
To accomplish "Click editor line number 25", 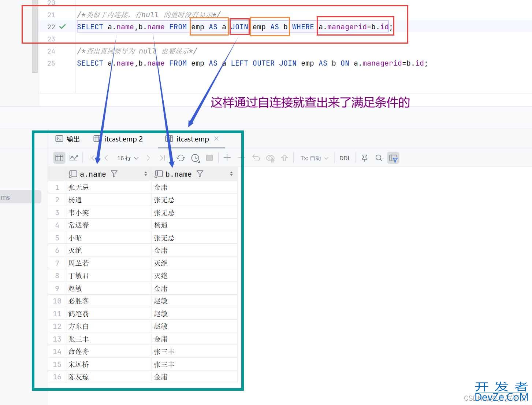I will [51, 63].
